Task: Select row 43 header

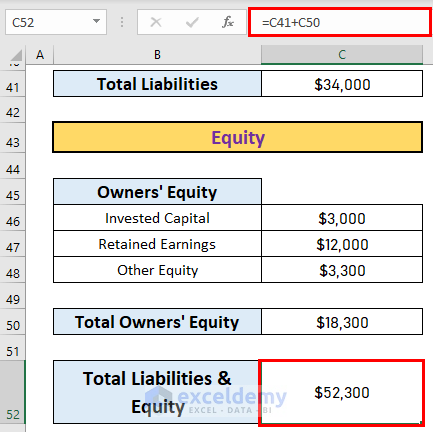Action: pyautogui.click(x=13, y=138)
